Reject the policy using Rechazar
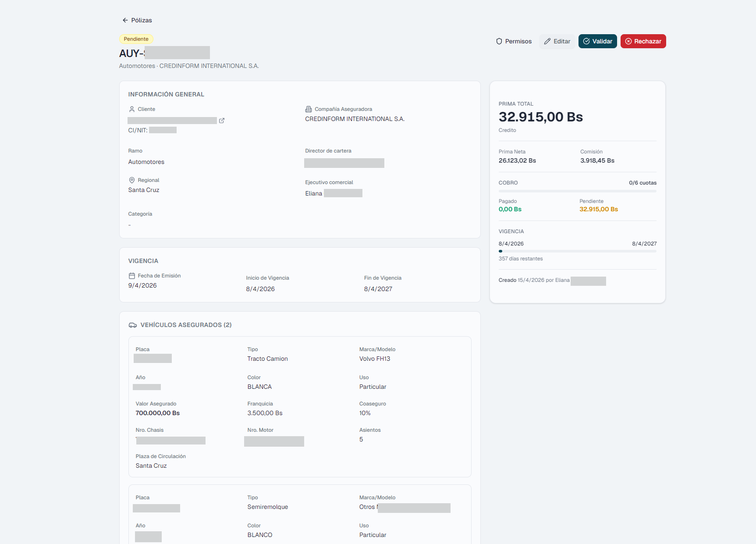 (643, 41)
